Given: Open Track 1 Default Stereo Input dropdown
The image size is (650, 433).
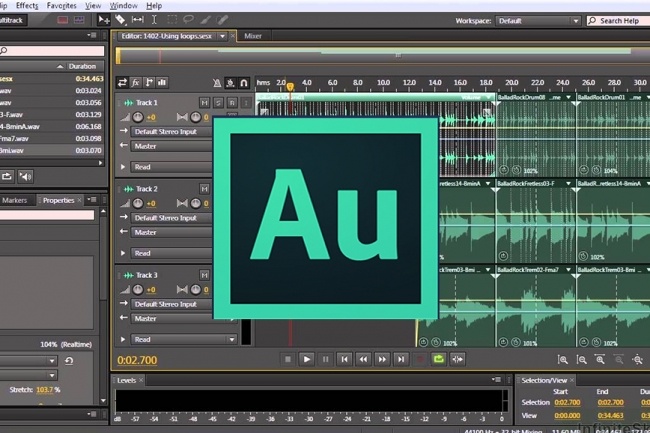Looking at the screenshot, I should coord(172,132).
